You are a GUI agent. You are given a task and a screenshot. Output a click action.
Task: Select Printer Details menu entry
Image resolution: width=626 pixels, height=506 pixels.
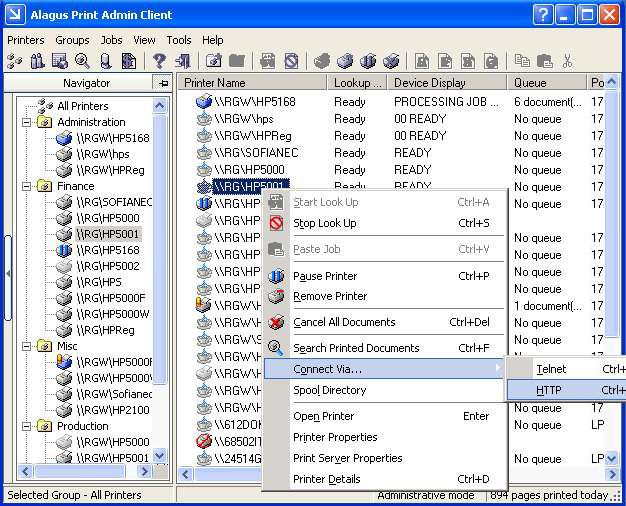tap(383, 479)
